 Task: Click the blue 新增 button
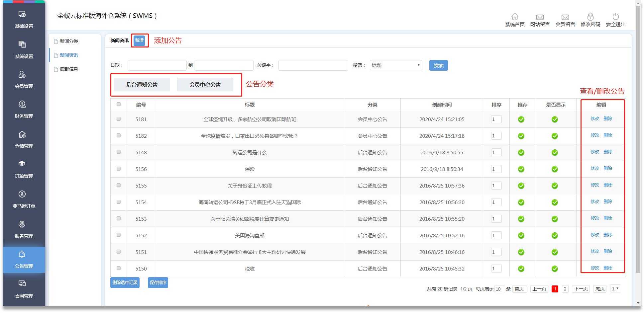point(139,40)
